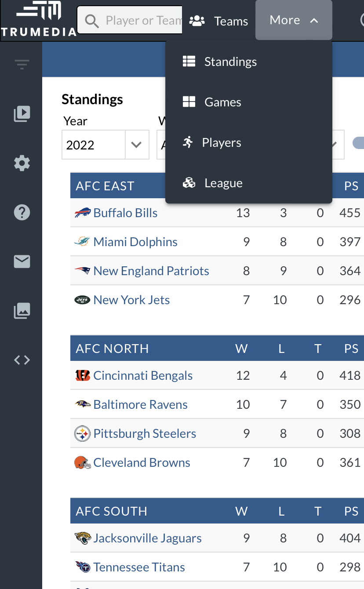Viewport: 364px width, 589px height.
Task: Go to Cincinnati Bengals link
Action: tap(143, 376)
